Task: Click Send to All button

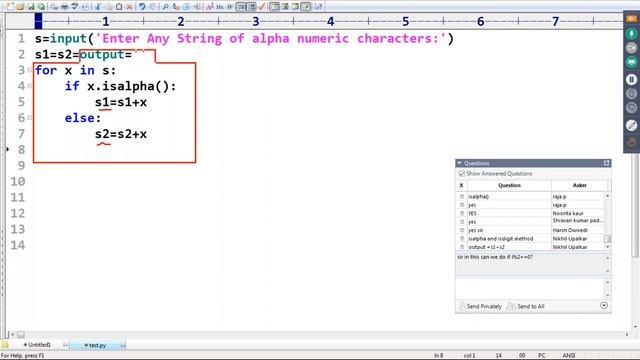Action: coord(526,307)
